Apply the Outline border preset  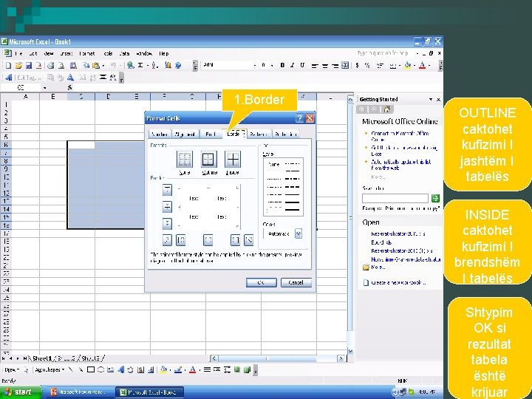[x=208, y=159]
